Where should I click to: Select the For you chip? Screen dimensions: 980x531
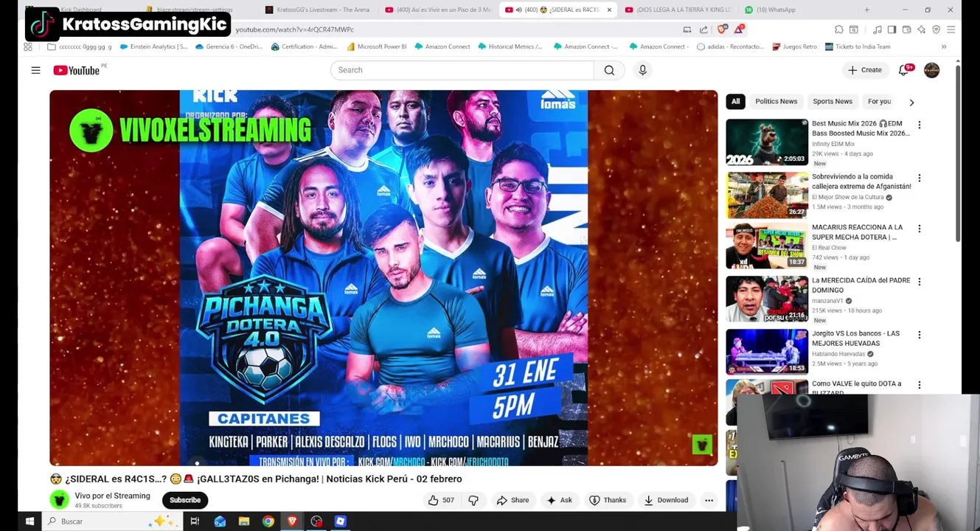879,102
